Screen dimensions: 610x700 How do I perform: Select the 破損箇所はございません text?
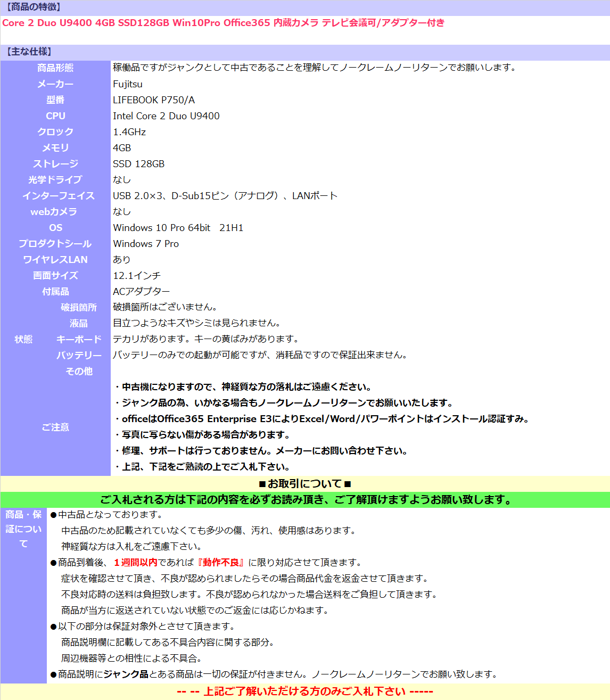[x=165, y=307]
